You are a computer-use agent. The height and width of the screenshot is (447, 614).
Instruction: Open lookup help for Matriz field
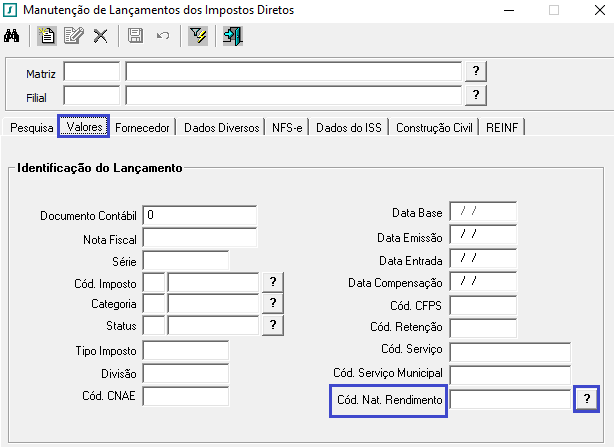pyautogui.click(x=477, y=71)
